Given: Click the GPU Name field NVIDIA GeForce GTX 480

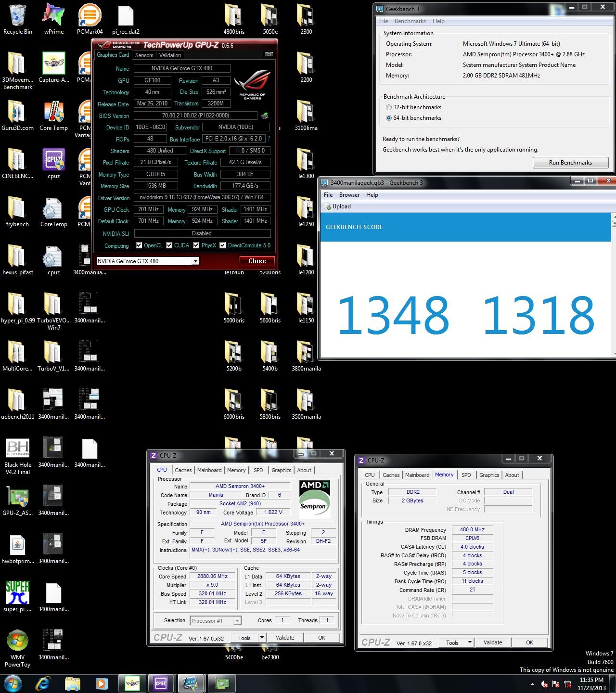Looking at the screenshot, I should pos(182,68).
